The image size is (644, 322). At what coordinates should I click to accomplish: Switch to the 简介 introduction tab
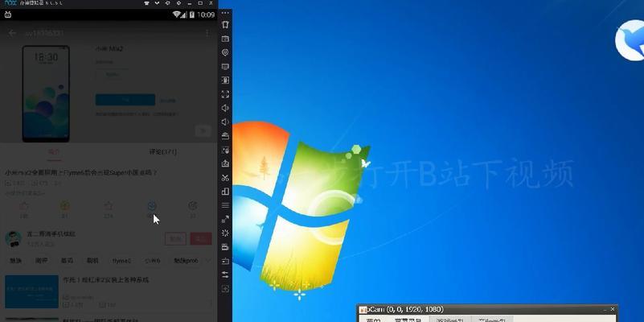coord(54,152)
